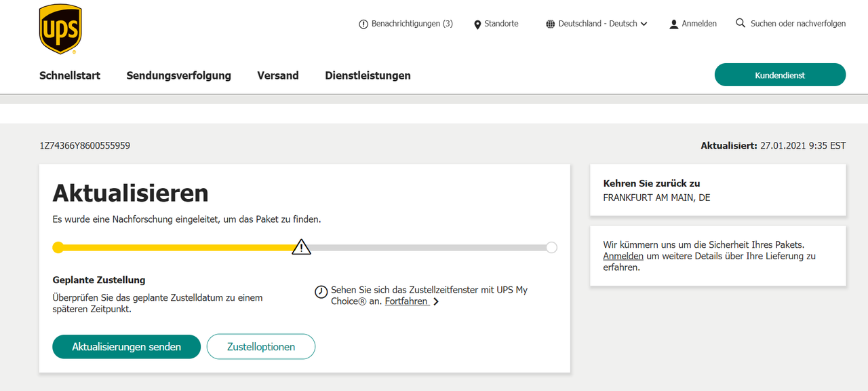This screenshot has width=868, height=391.
Task: Click the yellow start dot of progress bar
Action: pos(58,247)
